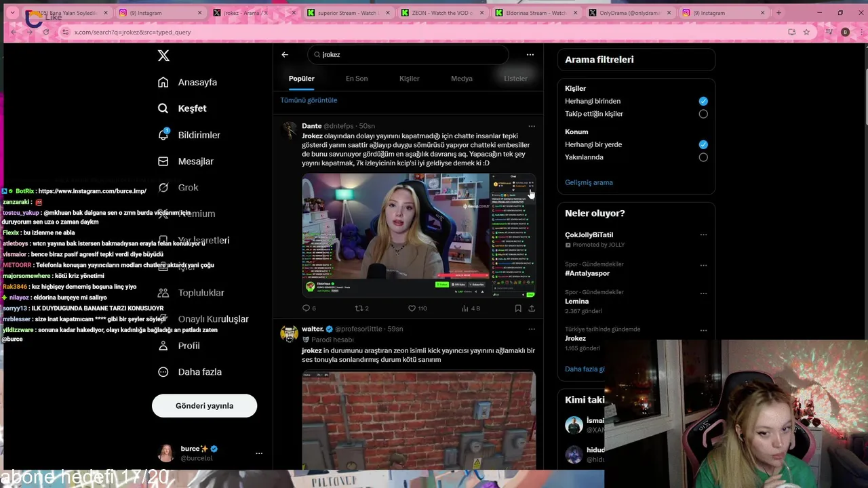Close the Eldorinaa Stream tab
This screenshot has width=868, height=488.
pyautogui.click(x=574, y=13)
